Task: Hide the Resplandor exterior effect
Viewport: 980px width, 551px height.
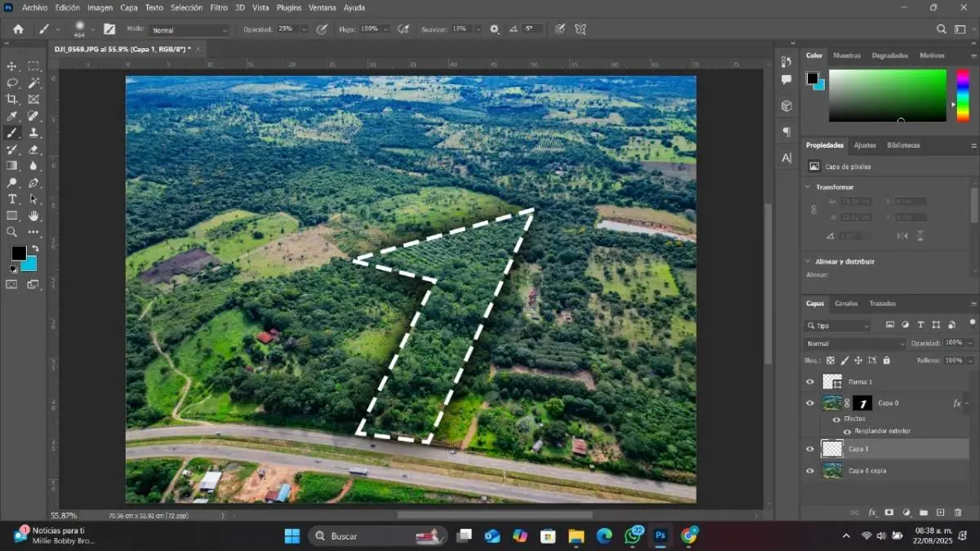Action: [x=847, y=432]
